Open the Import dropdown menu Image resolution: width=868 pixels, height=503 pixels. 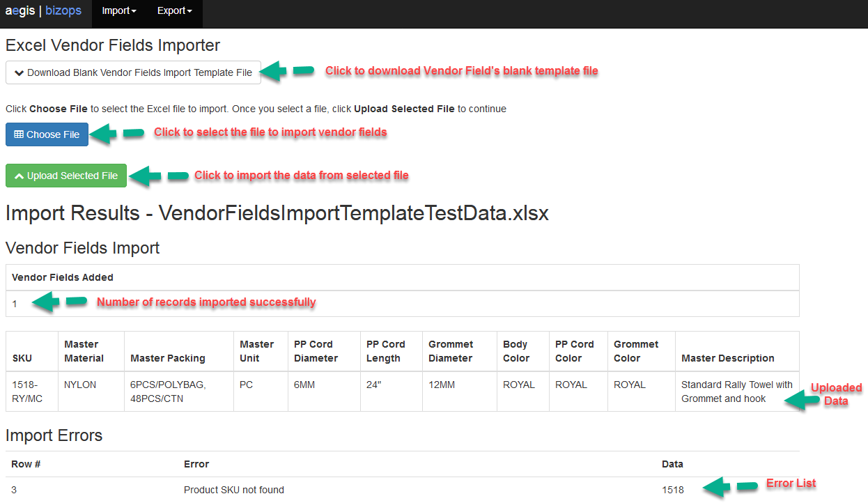click(x=118, y=11)
